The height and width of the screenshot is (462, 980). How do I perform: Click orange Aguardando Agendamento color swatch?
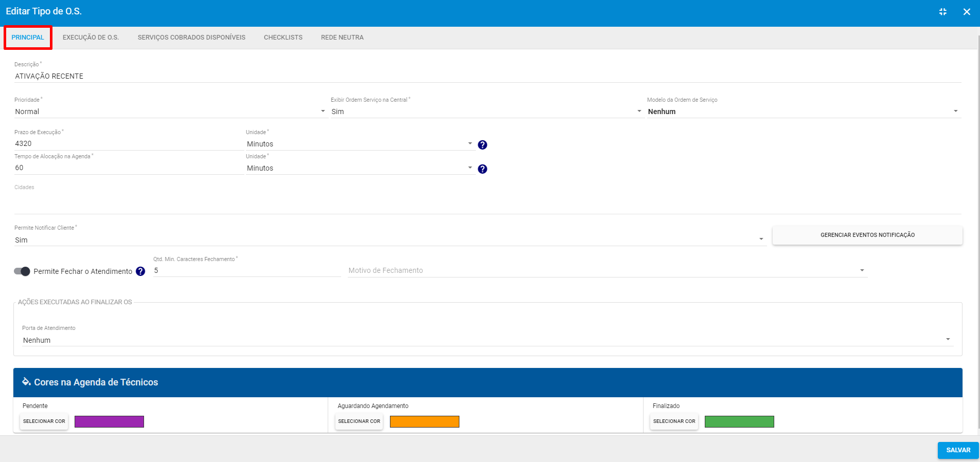coord(424,422)
